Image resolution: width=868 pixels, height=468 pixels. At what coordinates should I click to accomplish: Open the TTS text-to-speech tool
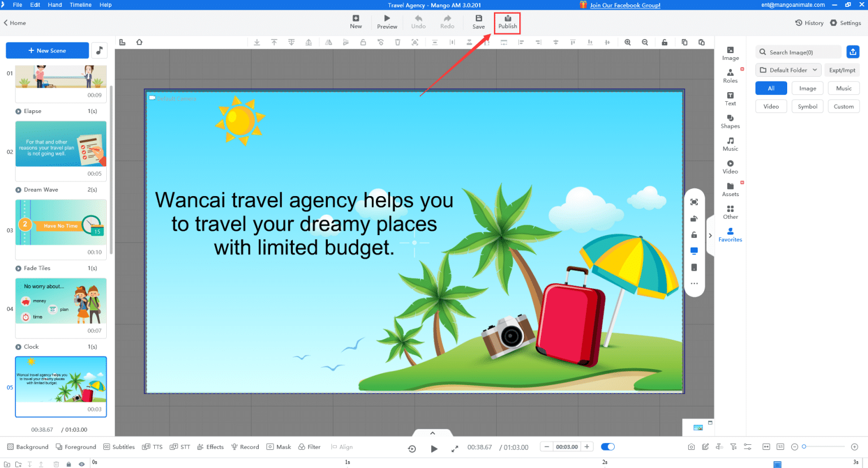152,447
